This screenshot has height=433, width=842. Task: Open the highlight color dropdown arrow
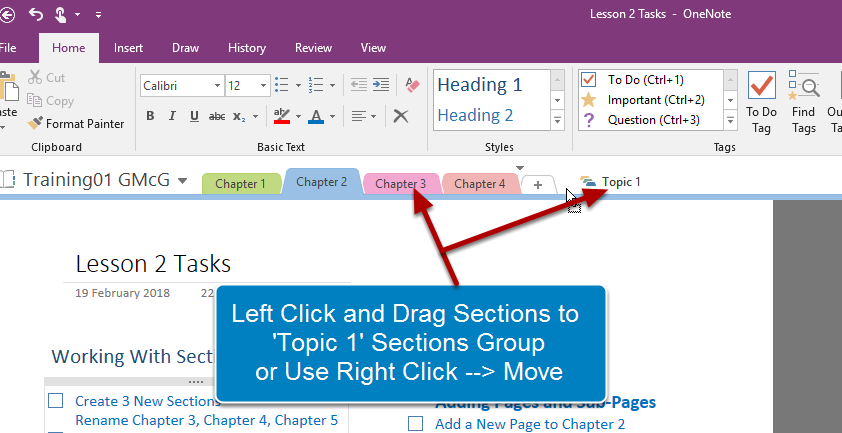pos(299,117)
